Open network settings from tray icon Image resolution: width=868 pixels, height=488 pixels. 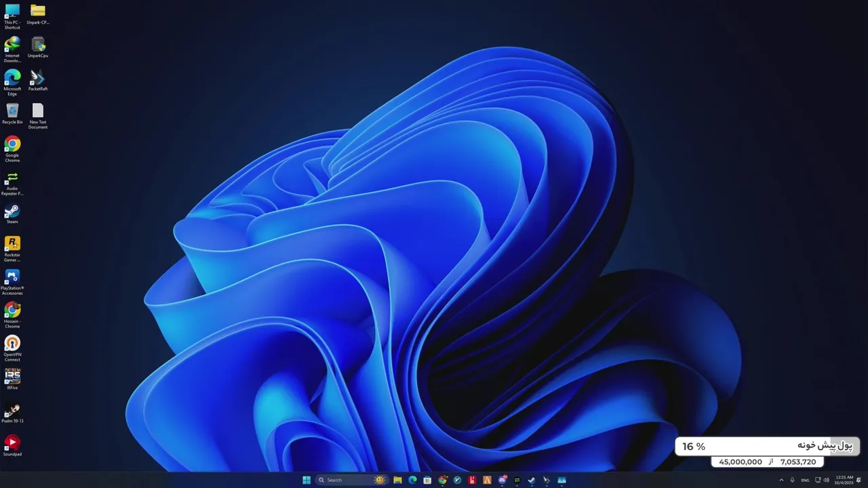[818, 480]
